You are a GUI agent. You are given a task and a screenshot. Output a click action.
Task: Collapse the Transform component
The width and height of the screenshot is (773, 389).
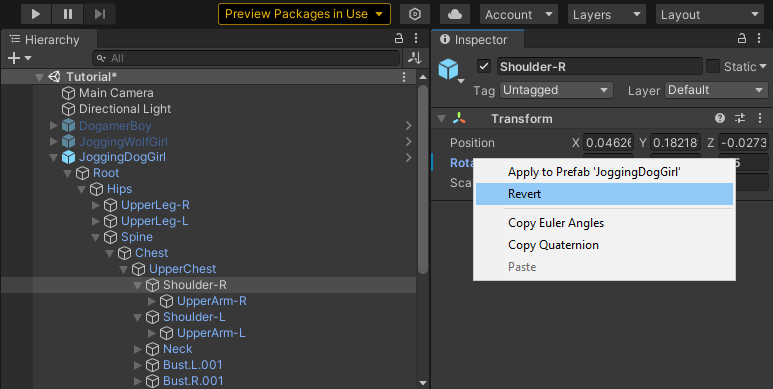pos(442,119)
